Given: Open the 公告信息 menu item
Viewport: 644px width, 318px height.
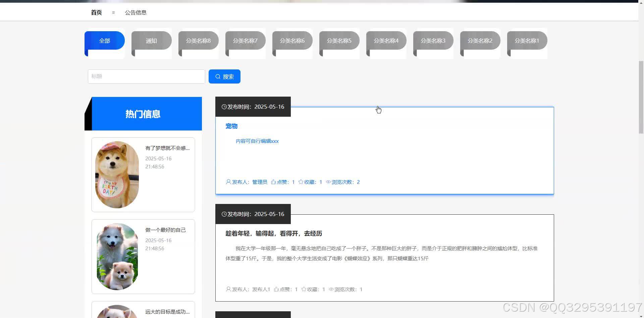Looking at the screenshot, I should [x=136, y=12].
